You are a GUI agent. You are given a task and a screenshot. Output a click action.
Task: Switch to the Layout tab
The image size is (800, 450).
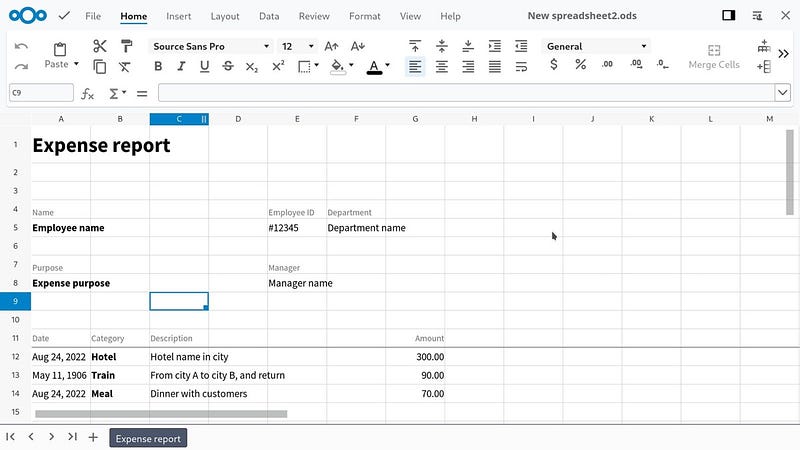point(224,16)
